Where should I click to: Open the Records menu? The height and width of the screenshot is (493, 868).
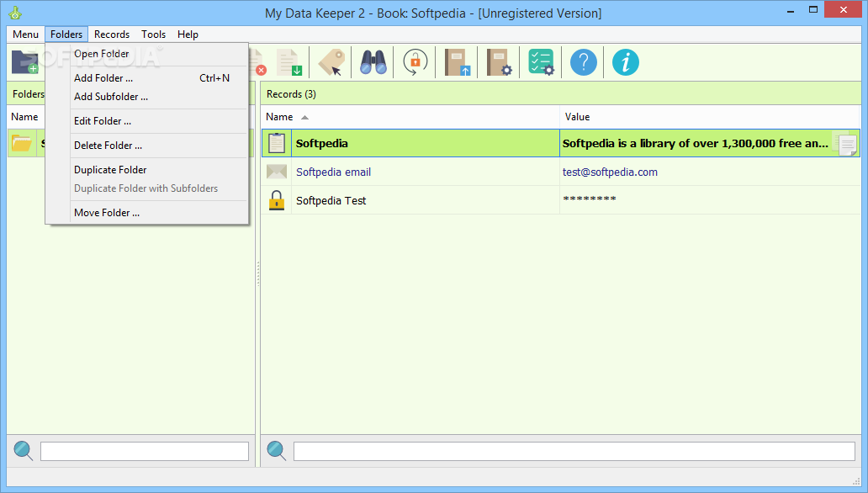point(112,34)
